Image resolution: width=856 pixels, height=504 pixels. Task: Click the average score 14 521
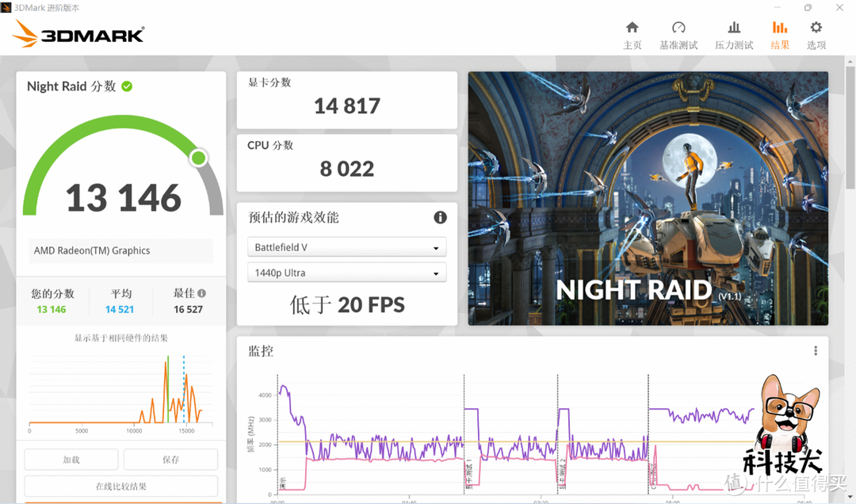click(120, 310)
